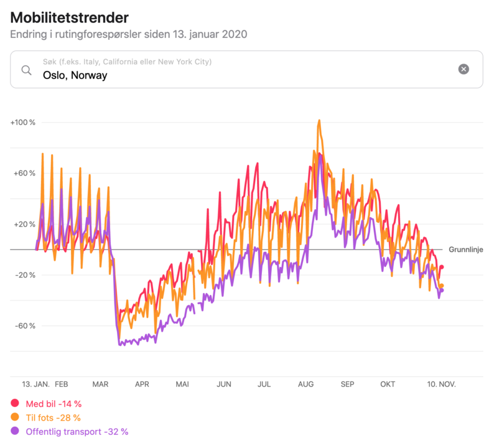Screen dimensions: 494x448
Task: Toggle the purple Offentlig transport legend dot
Action: tap(15, 431)
